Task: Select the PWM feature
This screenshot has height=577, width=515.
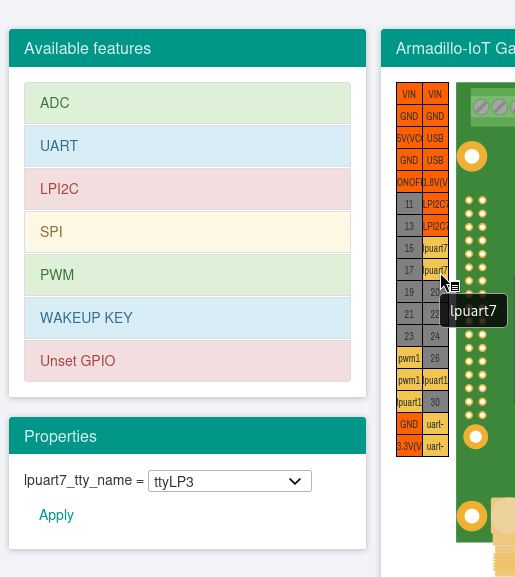Action: pyautogui.click(x=187, y=275)
